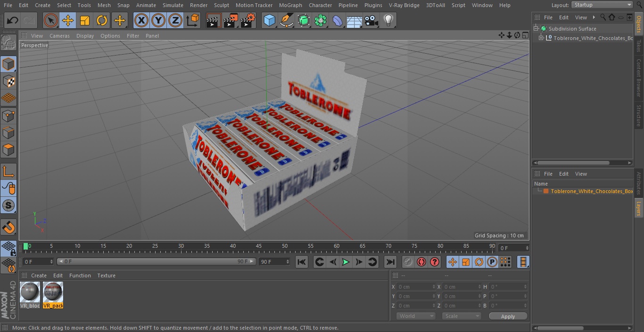Image resolution: width=644 pixels, height=332 pixels.
Task: Open the MoGraph menu
Action: (x=290, y=5)
